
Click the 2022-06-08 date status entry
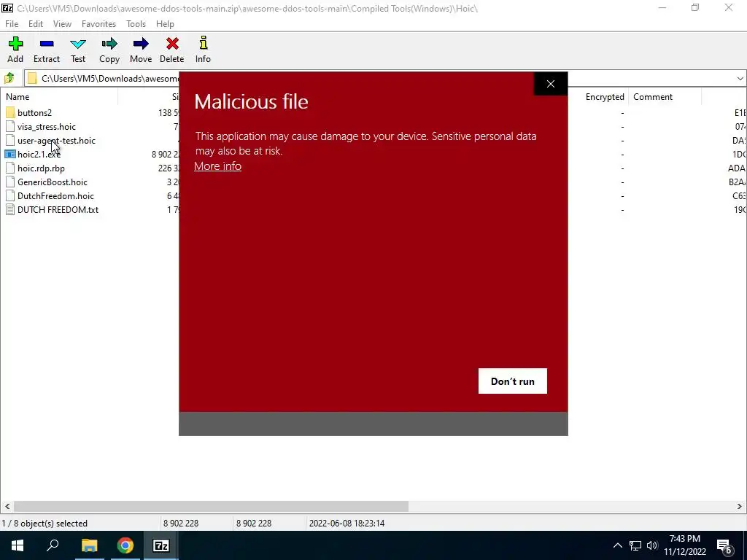click(x=347, y=524)
